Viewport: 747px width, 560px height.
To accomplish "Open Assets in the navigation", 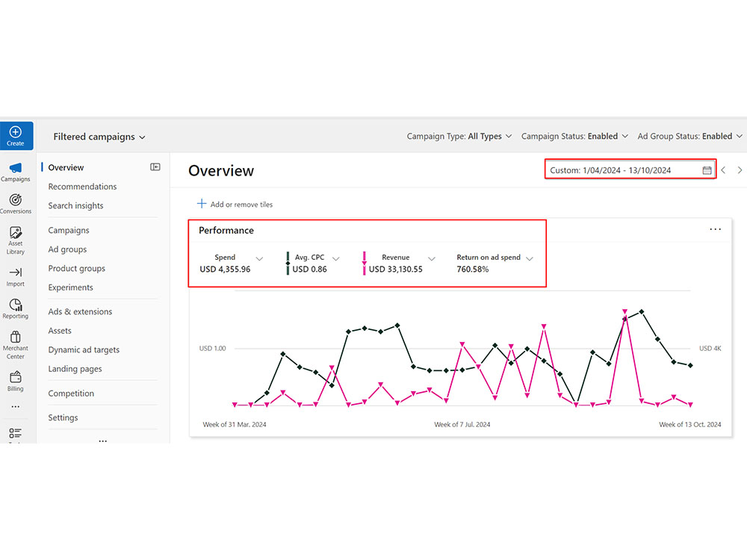I will pyautogui.click(x=60, y=331).
